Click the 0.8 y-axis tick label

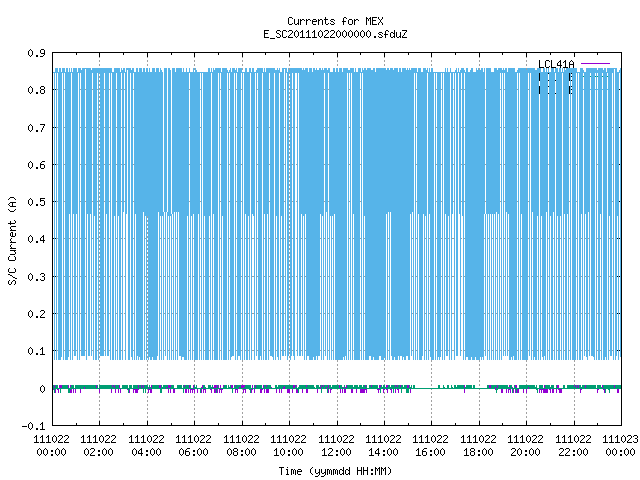pyautogui.click(x=36, y=90)
